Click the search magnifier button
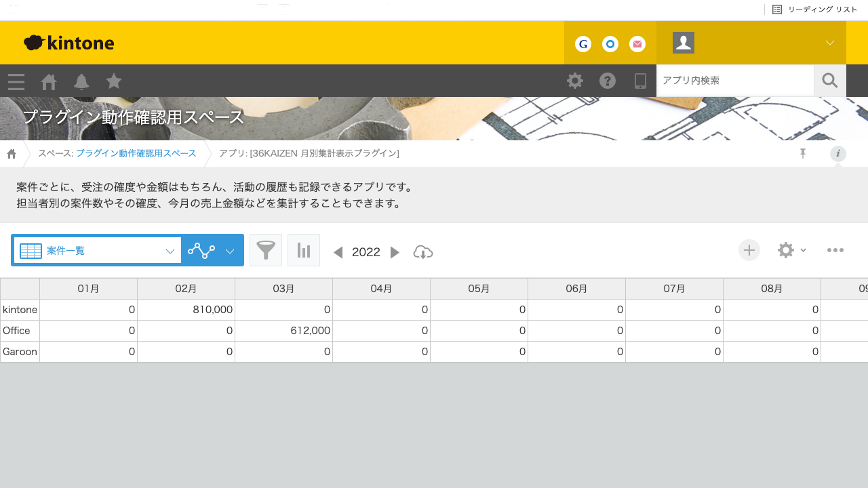Screen dimensions: 868x488 tap(830, 81)
